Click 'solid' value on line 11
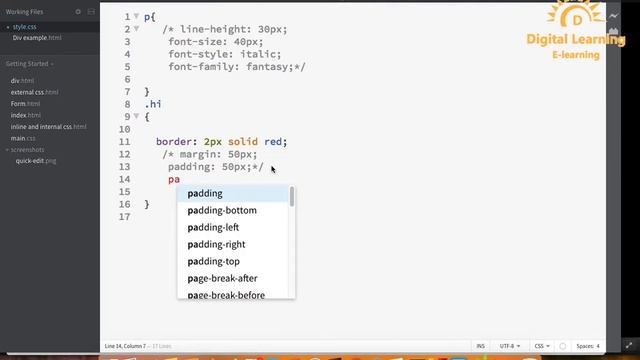The width and height of the screenshot is (640, 360). coord(243,142)
